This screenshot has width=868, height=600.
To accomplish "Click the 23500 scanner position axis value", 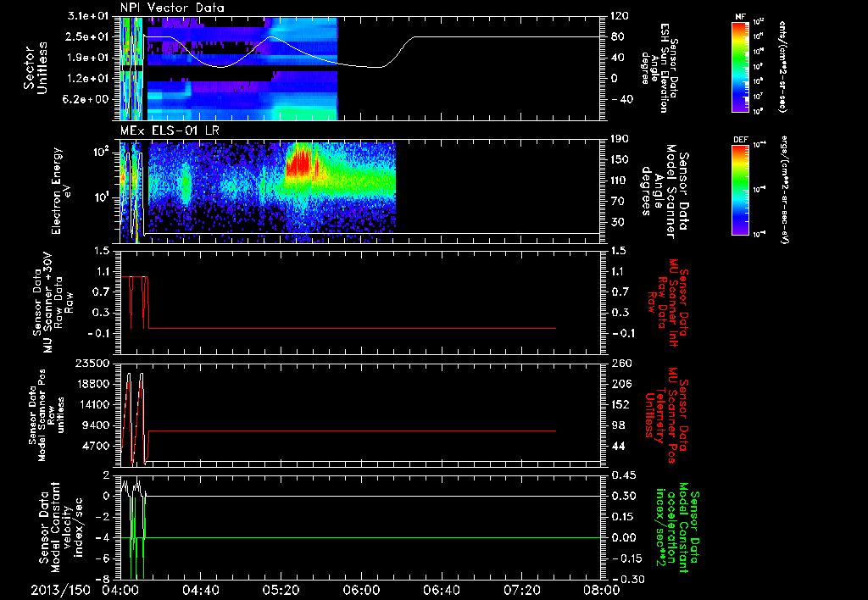I will click(x=92, y=363).
